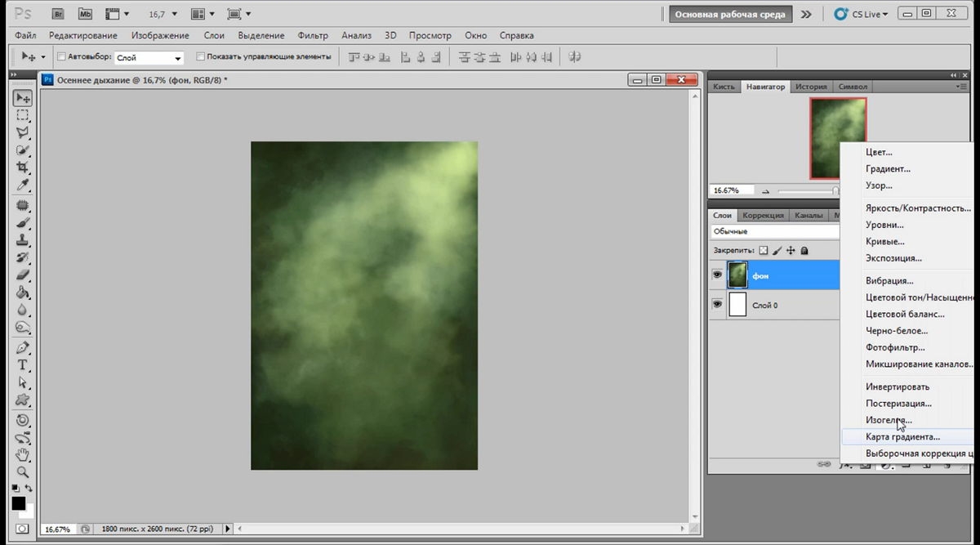This screenshot has width=980, height=545.
Task: Select the Rectangular Marquee tool
Action: pos(22,115)
